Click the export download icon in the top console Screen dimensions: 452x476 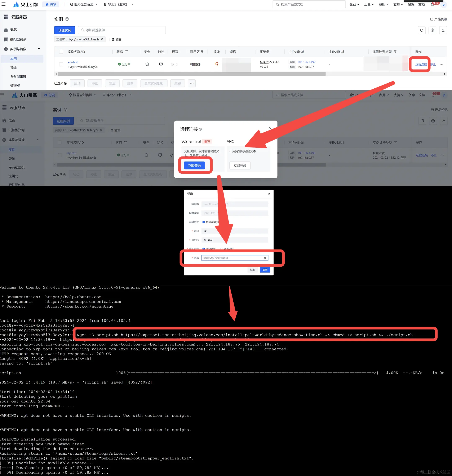[443, 30]
